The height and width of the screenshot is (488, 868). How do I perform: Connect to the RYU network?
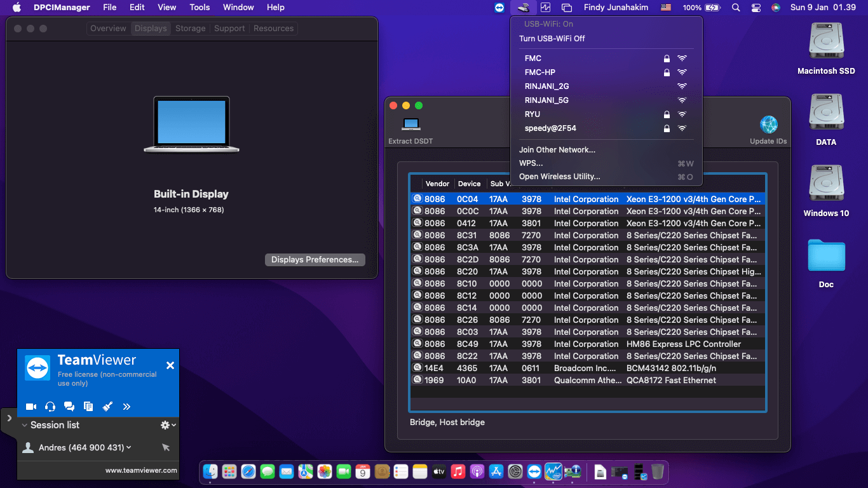pyautogui.click(x=606, y=114)
